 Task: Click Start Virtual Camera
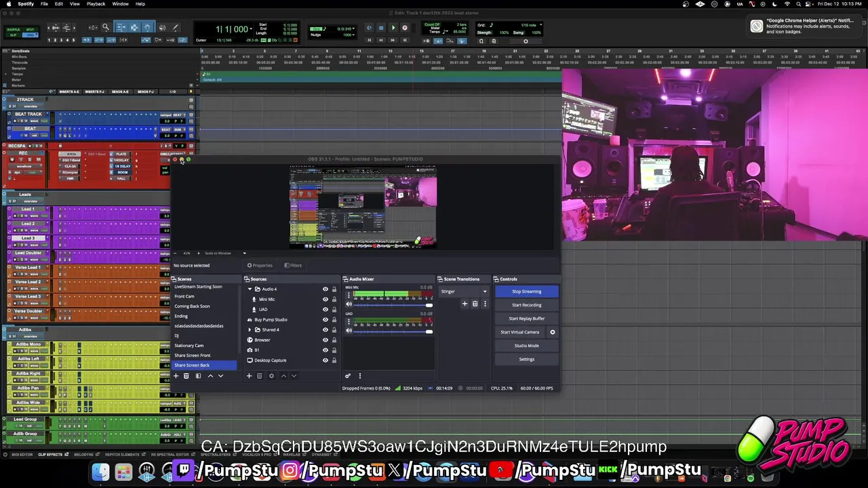pos(520,332)
